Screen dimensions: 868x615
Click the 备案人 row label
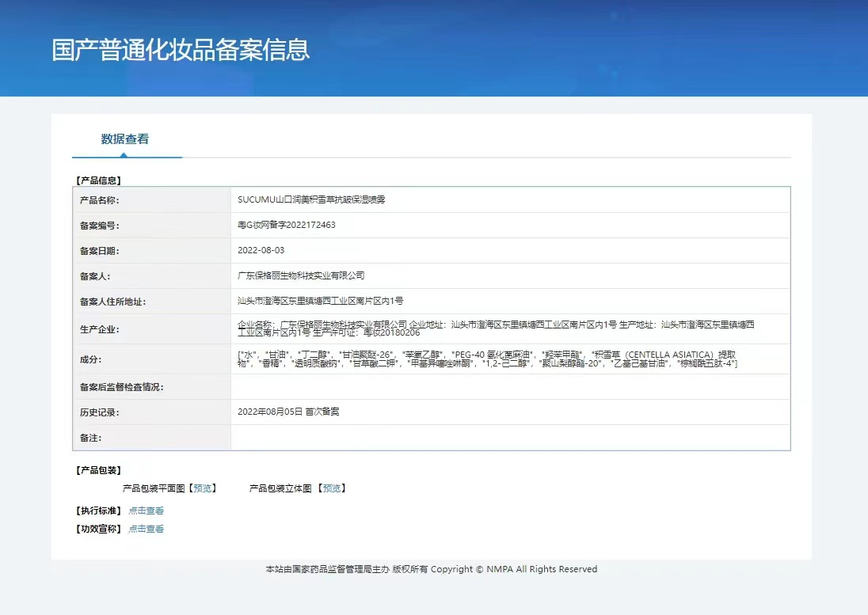95,276
